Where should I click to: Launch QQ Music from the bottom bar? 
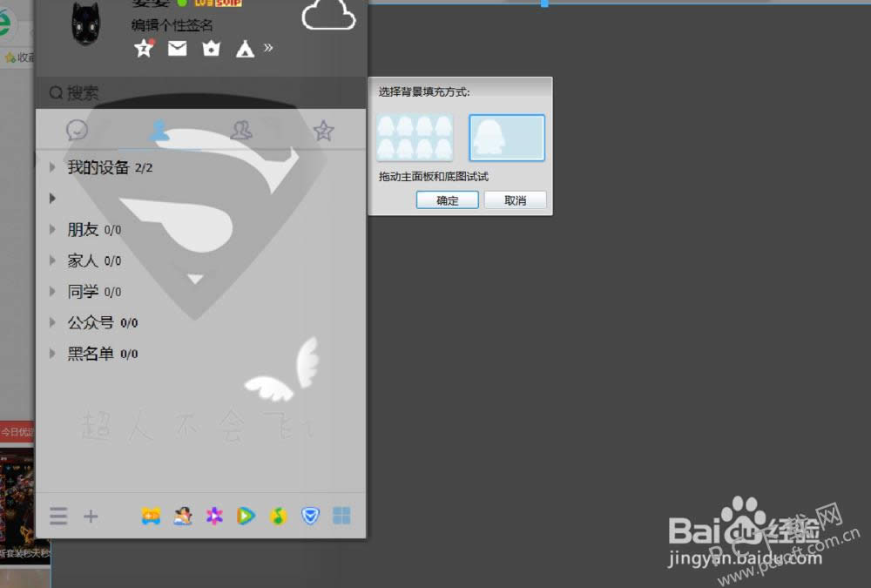click(278, 517)
